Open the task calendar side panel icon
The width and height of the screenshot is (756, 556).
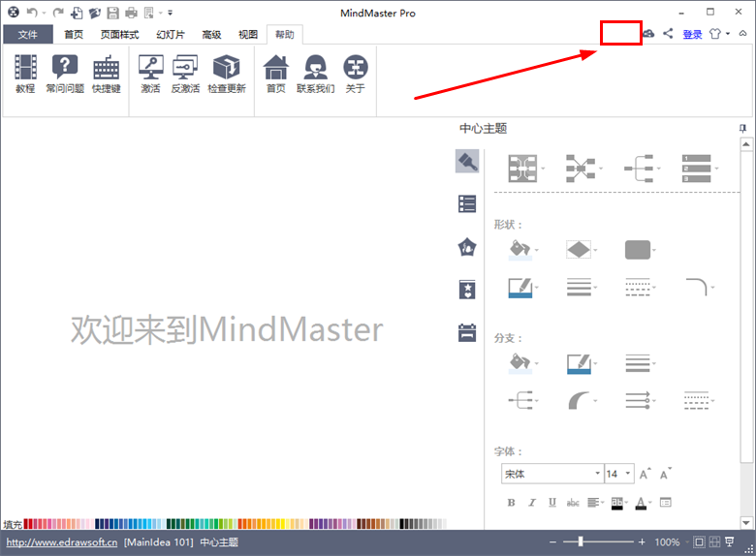pyautogui.click(x=467, y=332)
